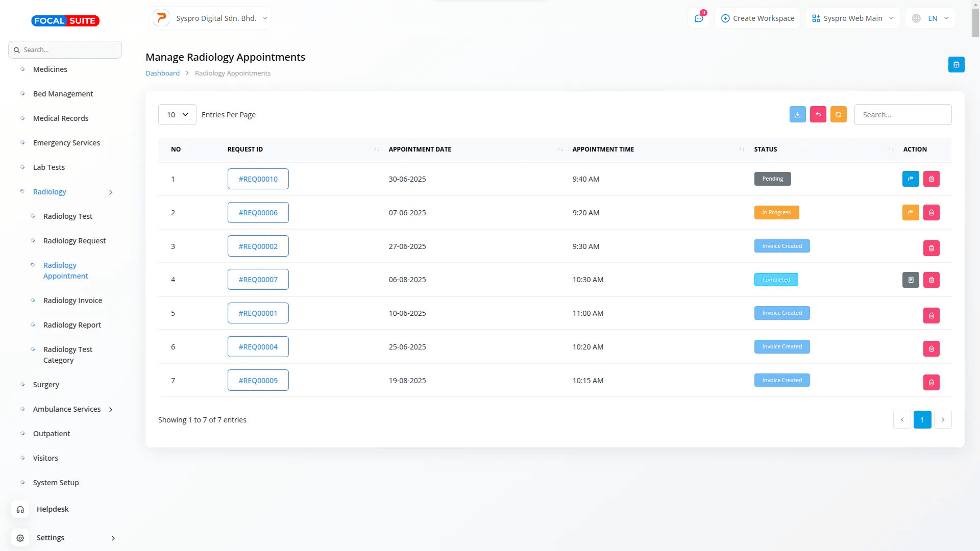The image size is (980, 551).
Task: Delete the #REQ00006 appointment row
Action: (931, 213)
